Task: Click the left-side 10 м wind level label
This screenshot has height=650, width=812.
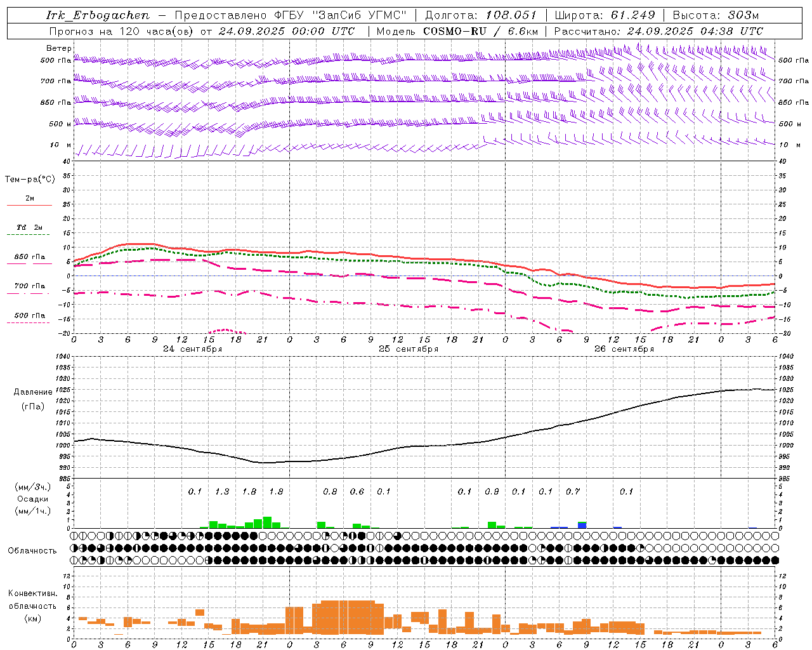Action: click(x=60, y=145)
